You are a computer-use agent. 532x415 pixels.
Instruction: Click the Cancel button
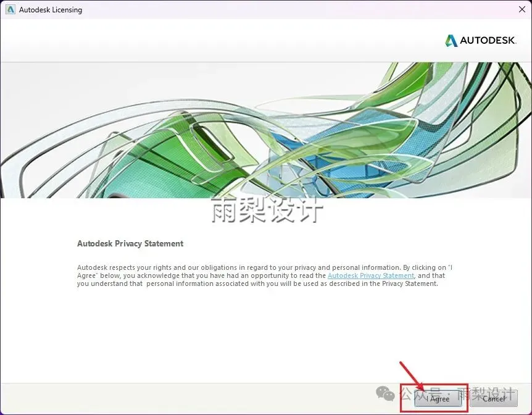(494, 398)
